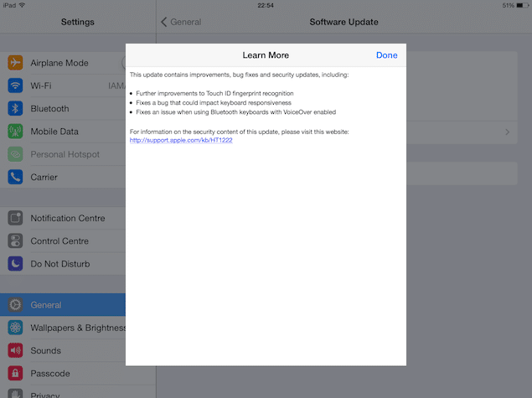Open Notification Centre icon
Image resolution: width=532 pixels, height=398 pixels.
[15, 218]
